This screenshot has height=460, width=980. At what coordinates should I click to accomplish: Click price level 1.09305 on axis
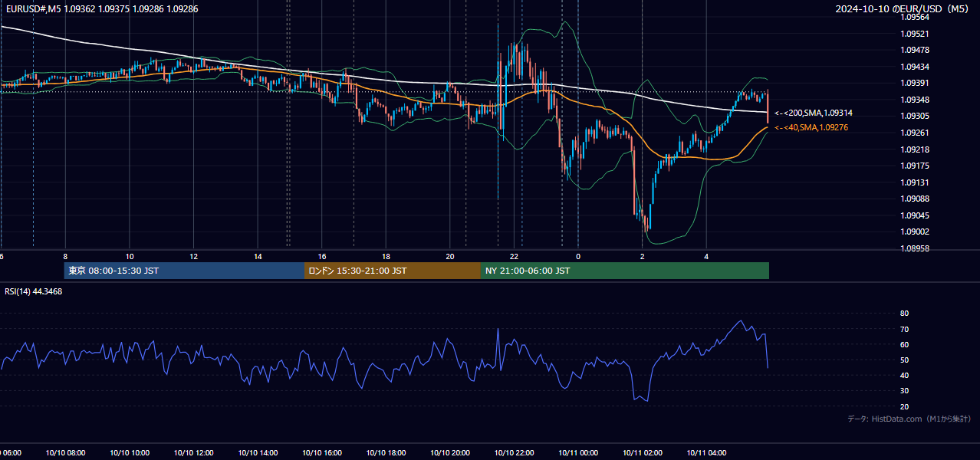[914, 116]
